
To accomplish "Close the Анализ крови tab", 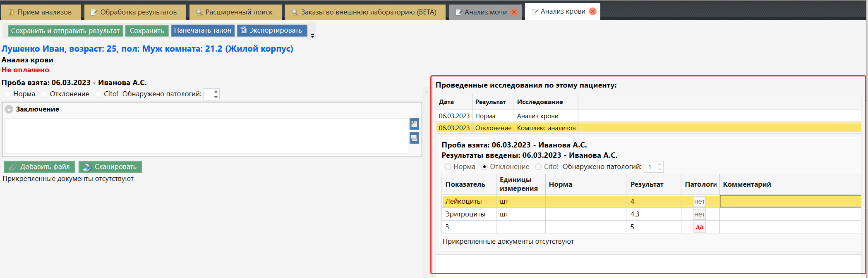I will tap(592, 12).
